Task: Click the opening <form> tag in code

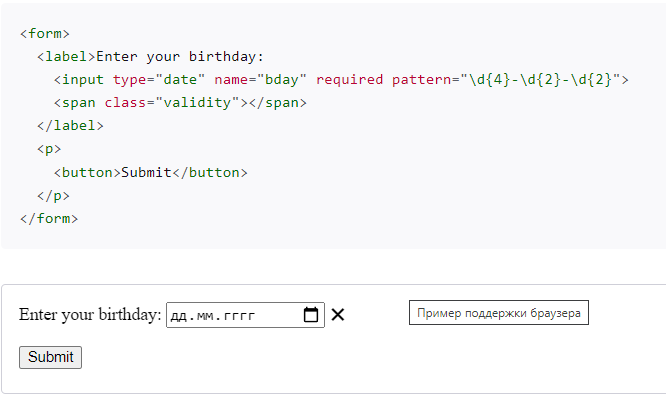Action: [45, 34]
